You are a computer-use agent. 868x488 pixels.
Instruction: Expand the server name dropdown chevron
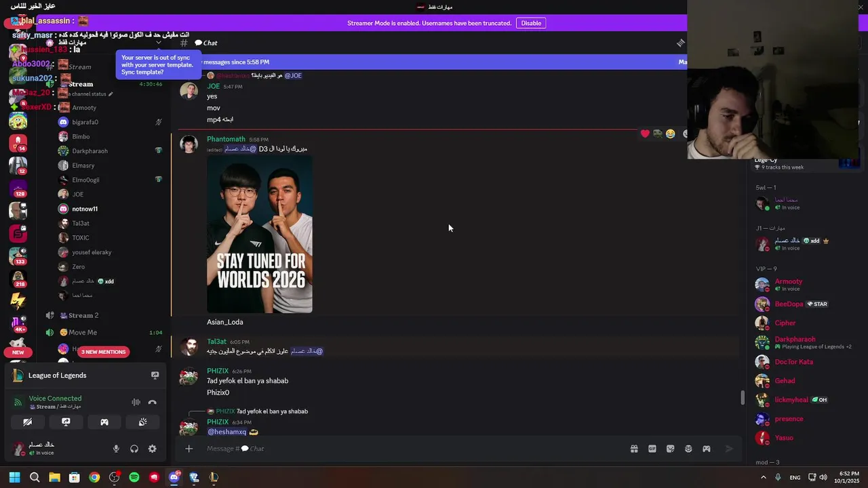(159, 42)
